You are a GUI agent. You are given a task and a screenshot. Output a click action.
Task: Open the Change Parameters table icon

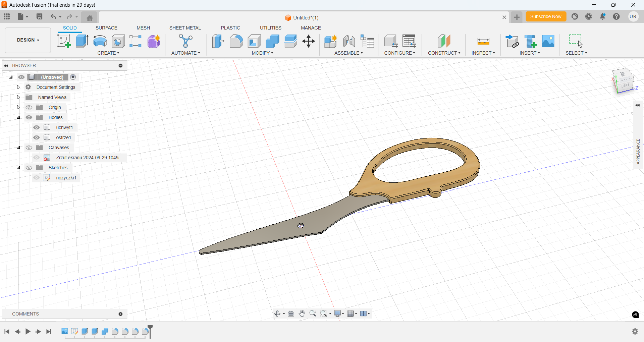409,41
